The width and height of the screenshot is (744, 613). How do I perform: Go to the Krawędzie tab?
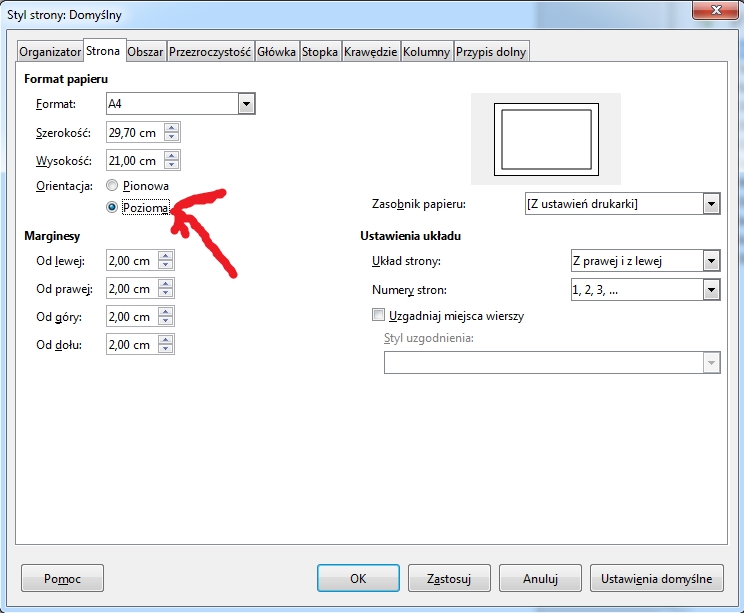pyautogui.click(x=371, y=52)
